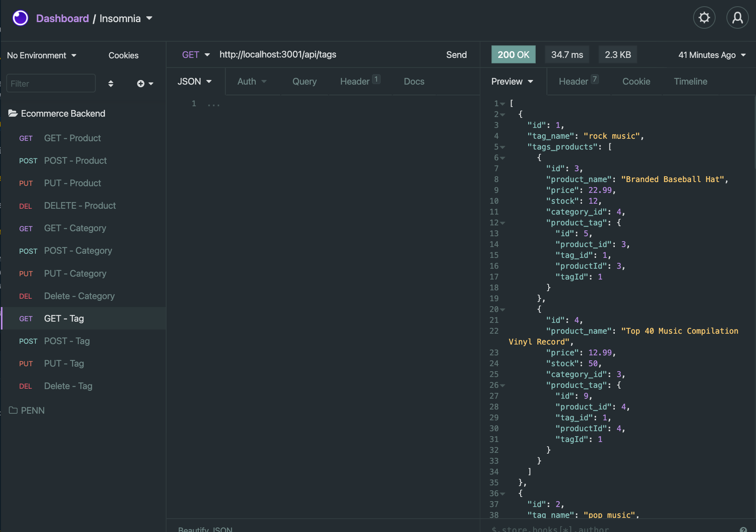Viewport: 756px width, 532px height.
Task: Click the Ecommerce Backend folder icon
Action: (13, 113)
